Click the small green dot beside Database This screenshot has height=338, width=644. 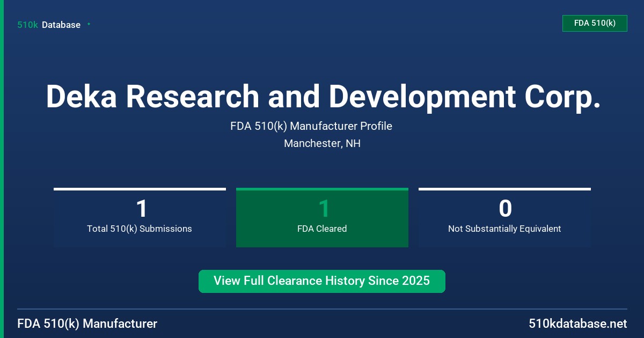[89, 24]
